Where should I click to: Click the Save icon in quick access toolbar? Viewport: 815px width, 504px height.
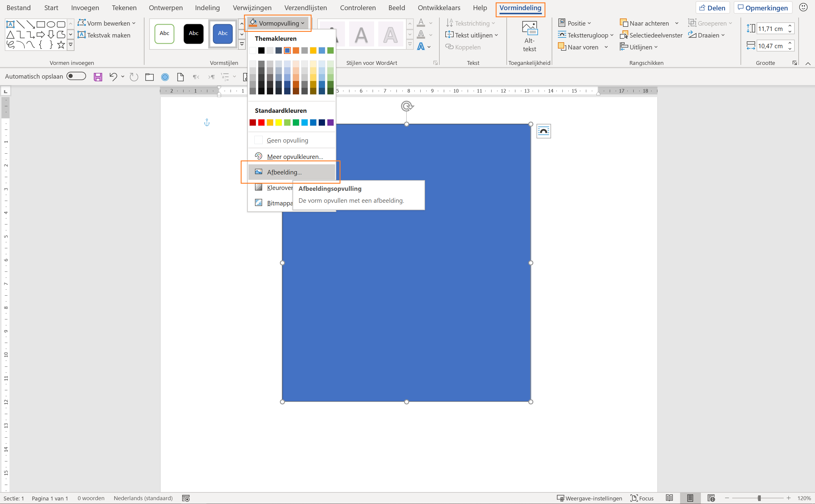click(98, 77)
